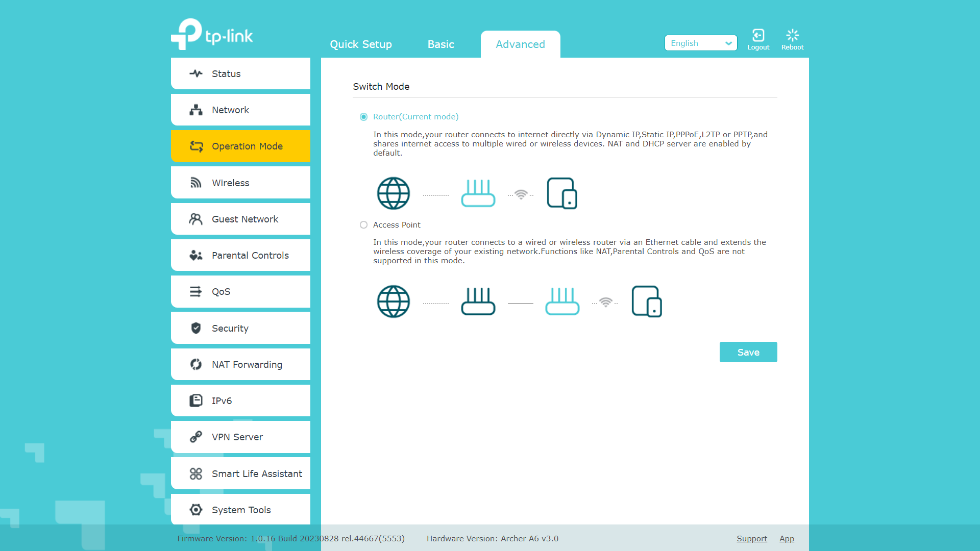Viewport: 980px width, 551px height.
Task: Click the Logout icon
Action: coord(758,35)
